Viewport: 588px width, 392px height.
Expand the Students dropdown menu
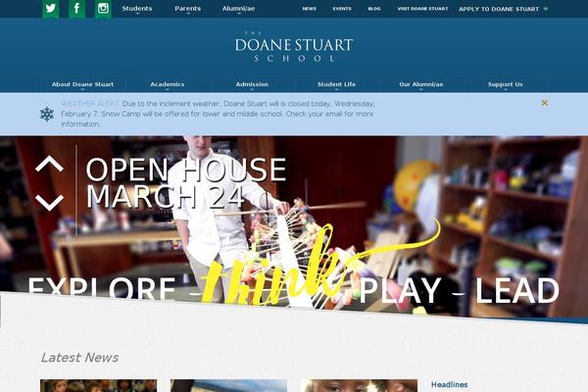pos(137,9)
